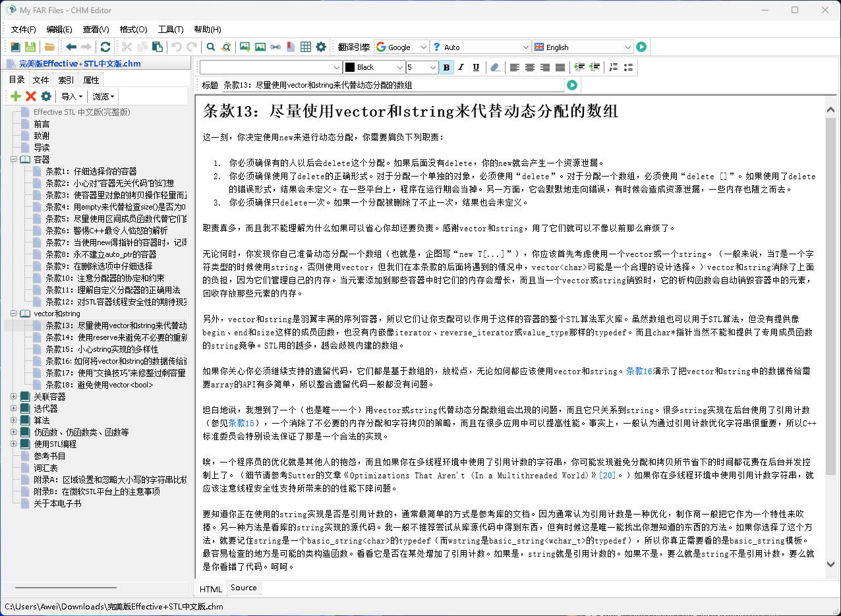Open the 文件(F) menu
The height and width of the screenshot is (616, 841).
click(x=24, y=29)
